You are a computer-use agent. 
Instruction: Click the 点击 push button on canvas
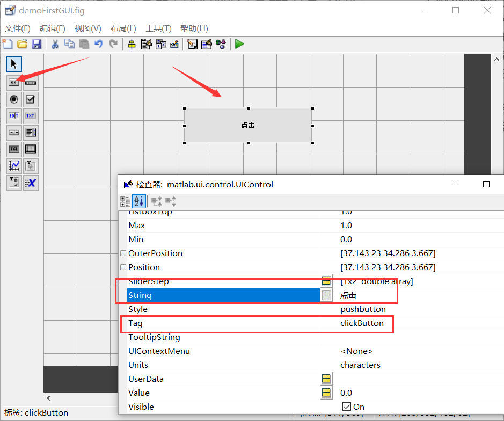(x=247, y=125)
